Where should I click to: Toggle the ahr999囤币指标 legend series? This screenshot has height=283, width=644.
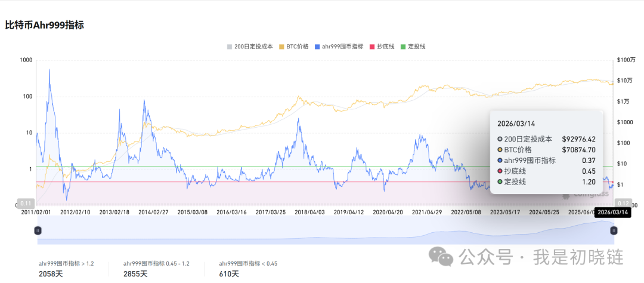click(x=339, y=47)
